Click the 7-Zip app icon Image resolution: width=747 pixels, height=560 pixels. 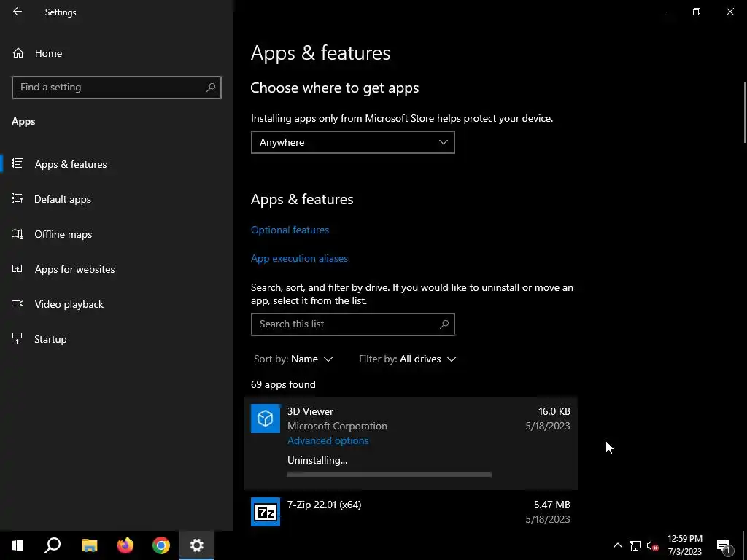click(266, 512)
